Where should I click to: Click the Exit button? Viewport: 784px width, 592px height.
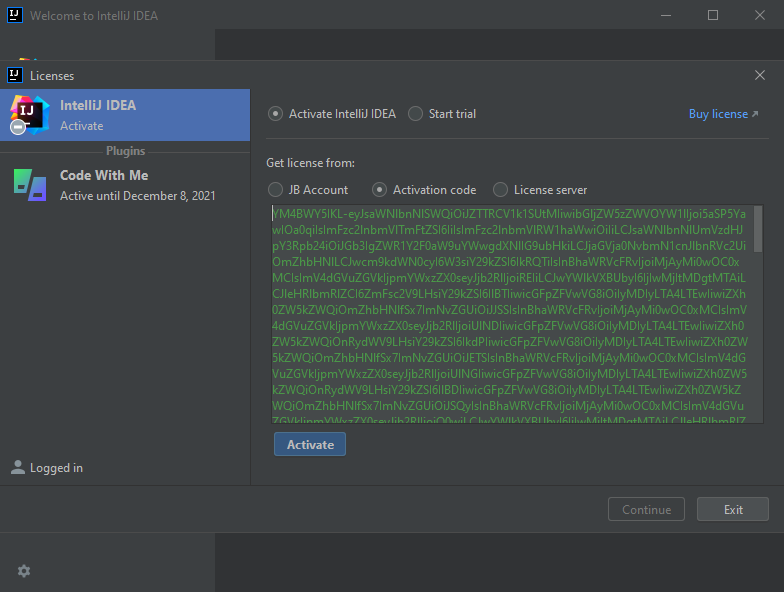tap(733, 510)
